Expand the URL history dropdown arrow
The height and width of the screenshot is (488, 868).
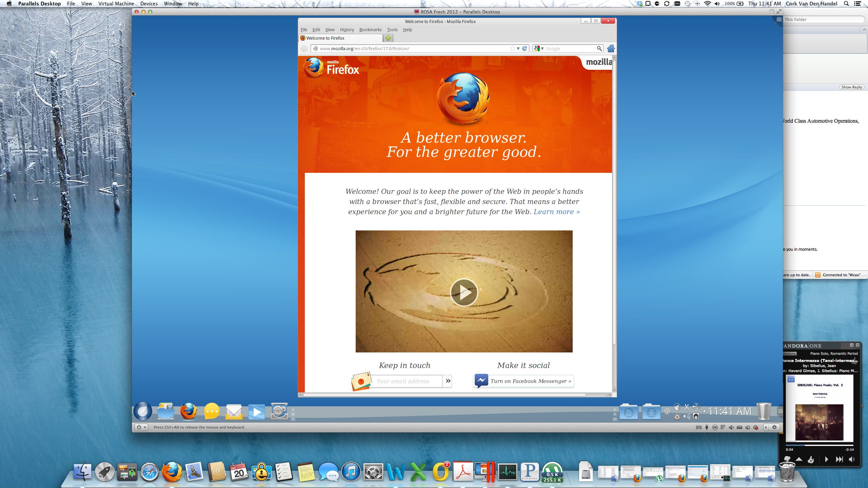point(518,48)
